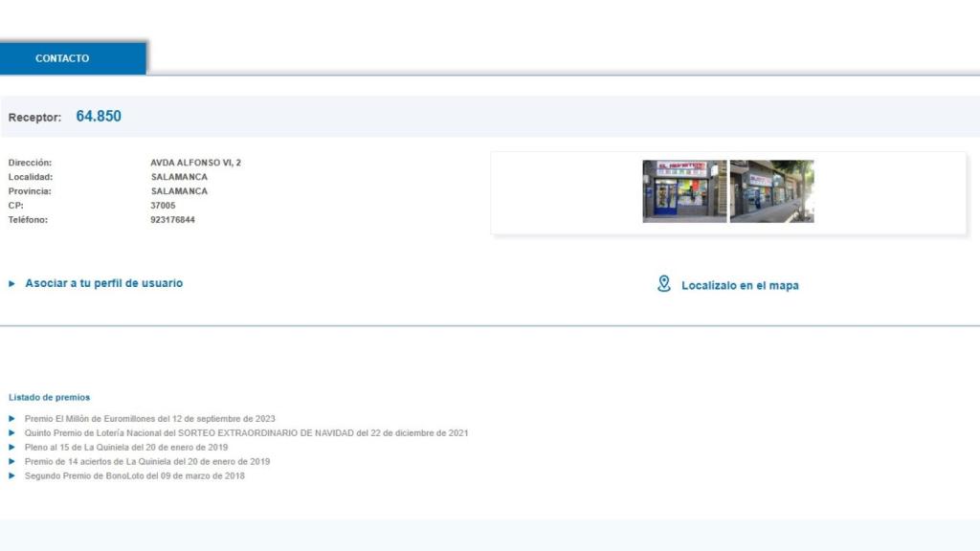The height and width of the screenshot is (551, 980).
Task: Click Localidad value SALAMANCA
Action: 179,177
